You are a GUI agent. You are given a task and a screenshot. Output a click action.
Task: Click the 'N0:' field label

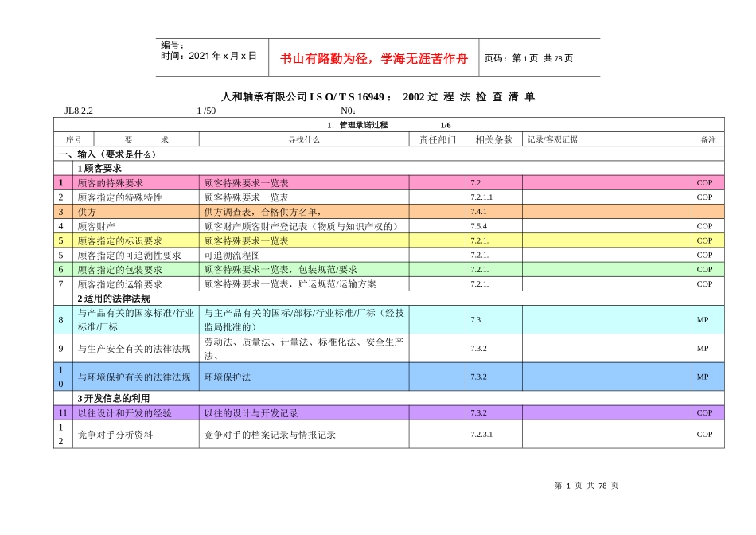[348, 111]
